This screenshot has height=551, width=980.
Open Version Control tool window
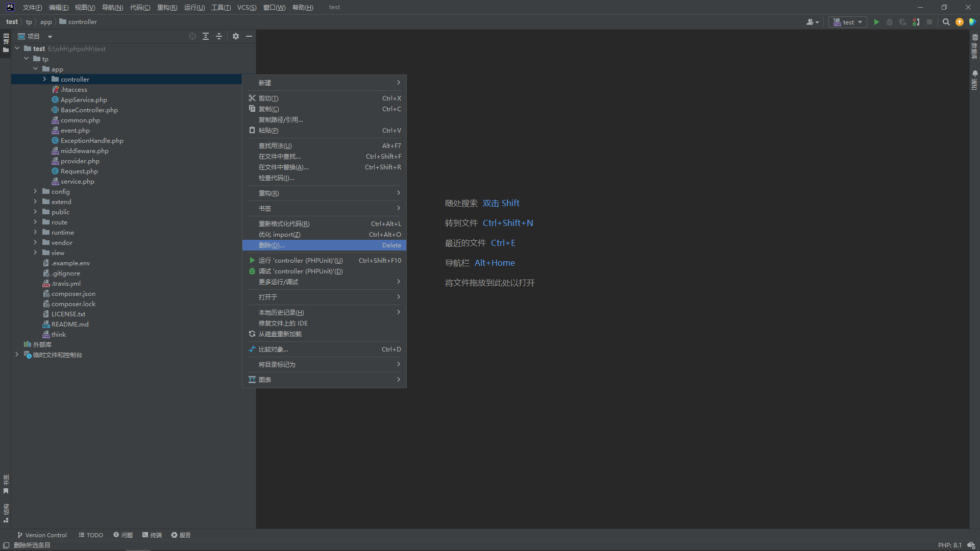[x=42, y=535]
